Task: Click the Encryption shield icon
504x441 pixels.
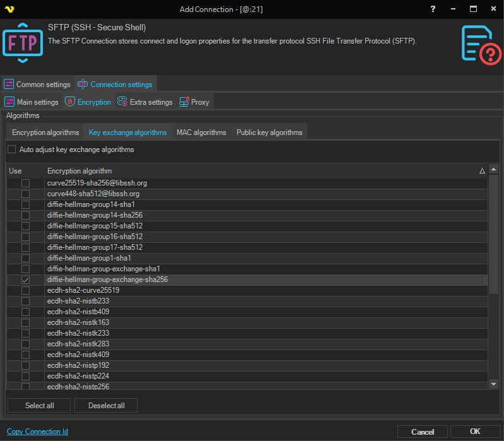Action: pos(70,102)
